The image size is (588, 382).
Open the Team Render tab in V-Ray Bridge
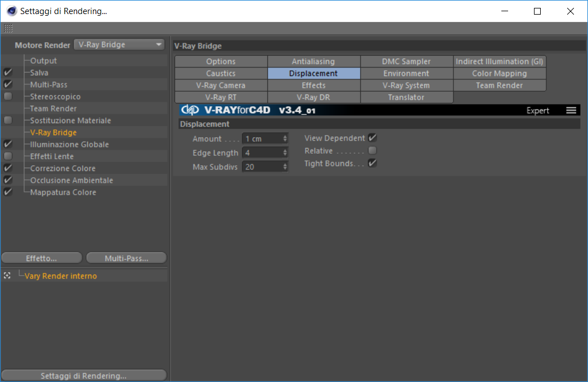tap(500, 86)
